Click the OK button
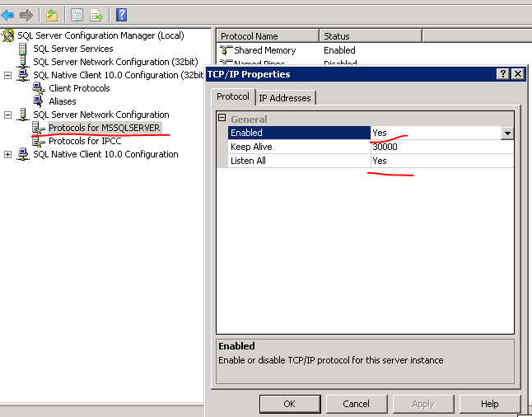The image size is (532, 417). pyautogui.click(x=290, y=404)
